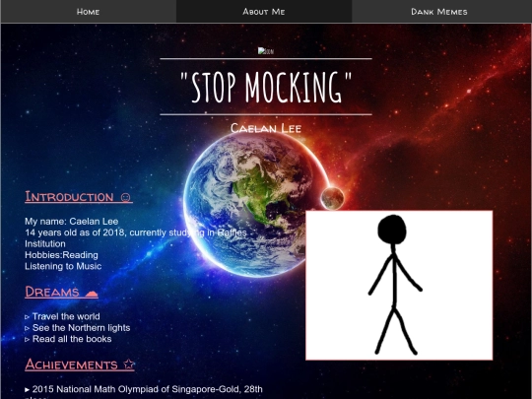
Task: Click the "Read all the books" item
Action: 68,339
